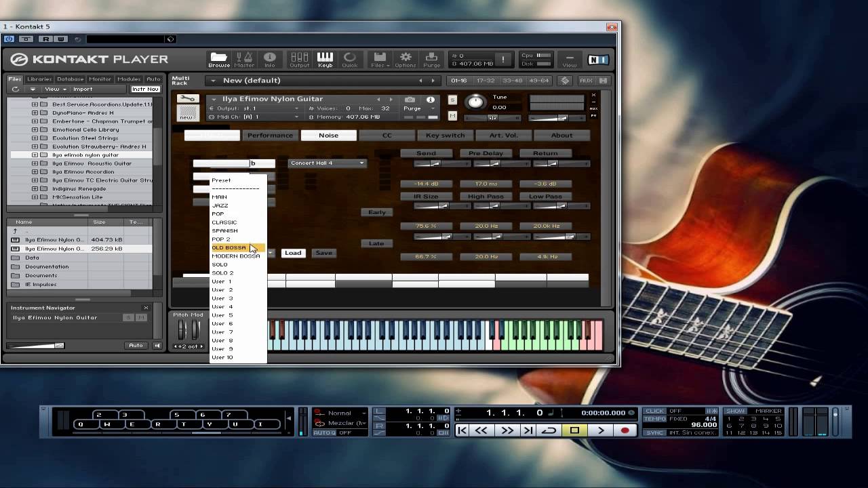Select rack page 17-32
Image resolution: width=868 pixels, height=488 pixels.
(486, 81)
